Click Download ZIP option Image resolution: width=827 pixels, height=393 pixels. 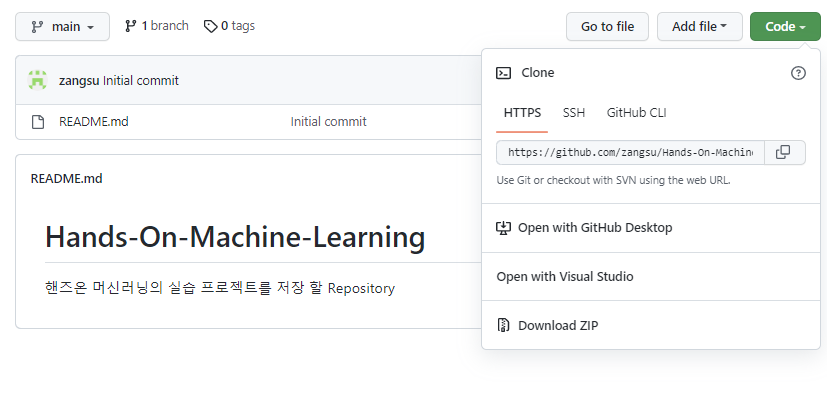point(651,325)
